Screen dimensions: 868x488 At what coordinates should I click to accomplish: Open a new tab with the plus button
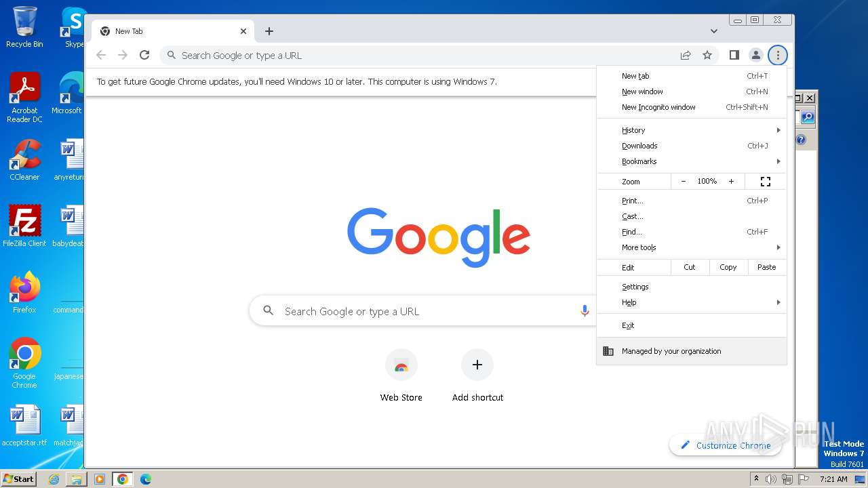pos(269,31)
